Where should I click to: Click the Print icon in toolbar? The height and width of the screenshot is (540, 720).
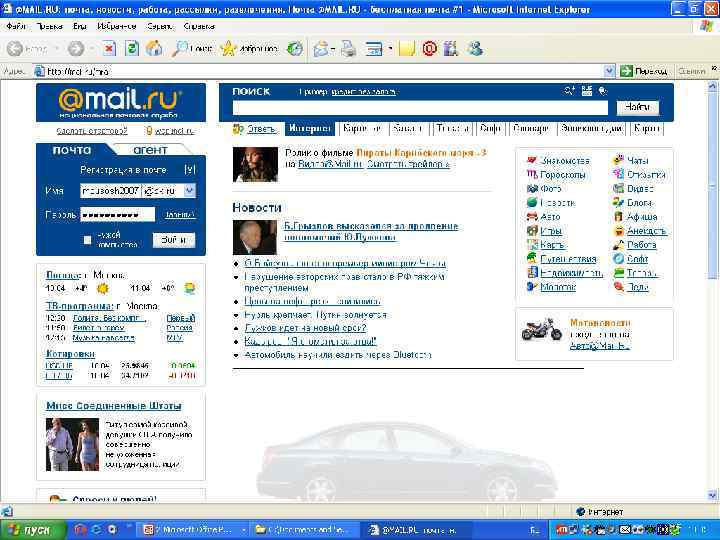[348, 48]
